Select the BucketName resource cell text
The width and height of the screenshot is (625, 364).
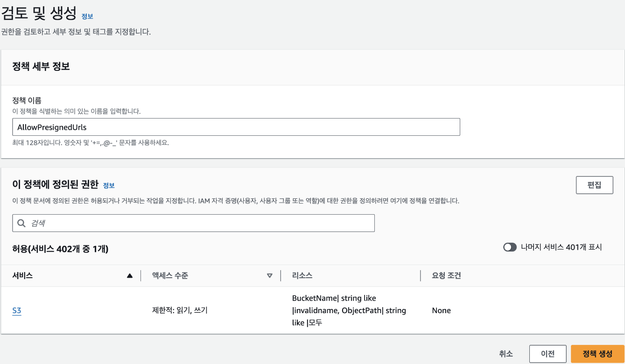pyautogui.click(x=349, y=310)
